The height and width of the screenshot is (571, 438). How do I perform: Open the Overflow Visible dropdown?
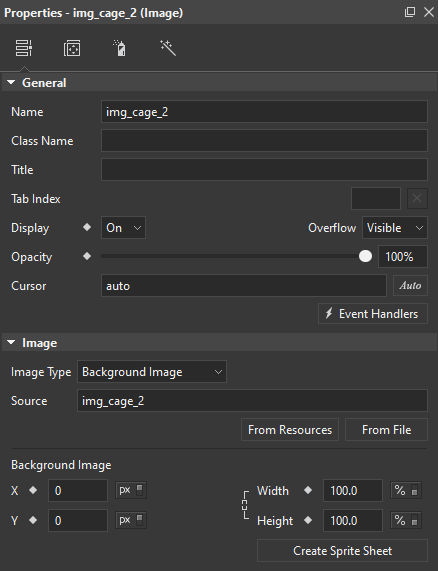point(395,228)
